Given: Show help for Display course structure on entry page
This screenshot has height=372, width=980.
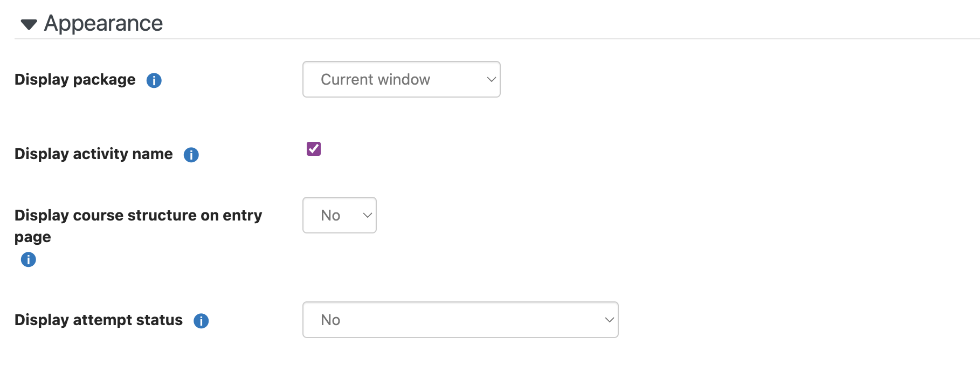Looking at the screenshot, I should click(x=29, y=260).
